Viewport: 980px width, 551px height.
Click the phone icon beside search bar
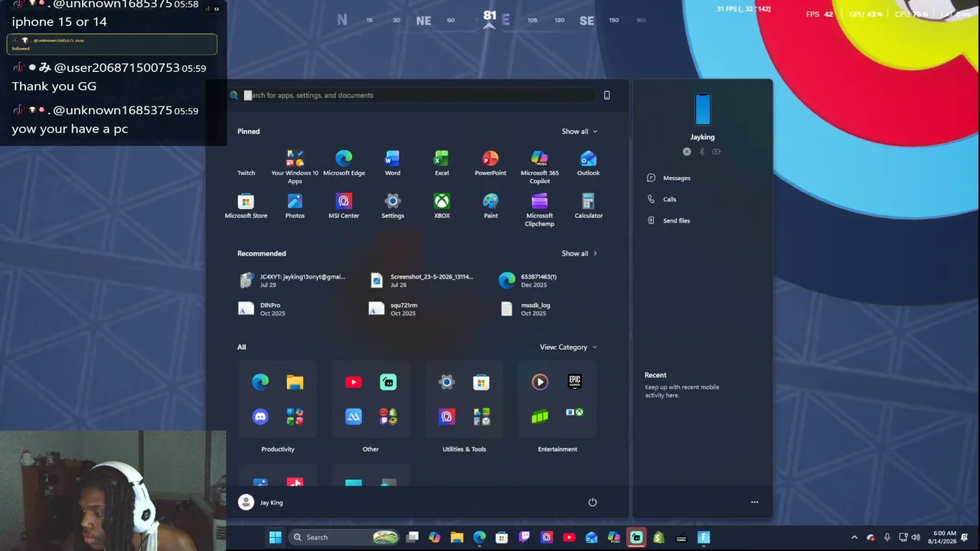[607, 95]
